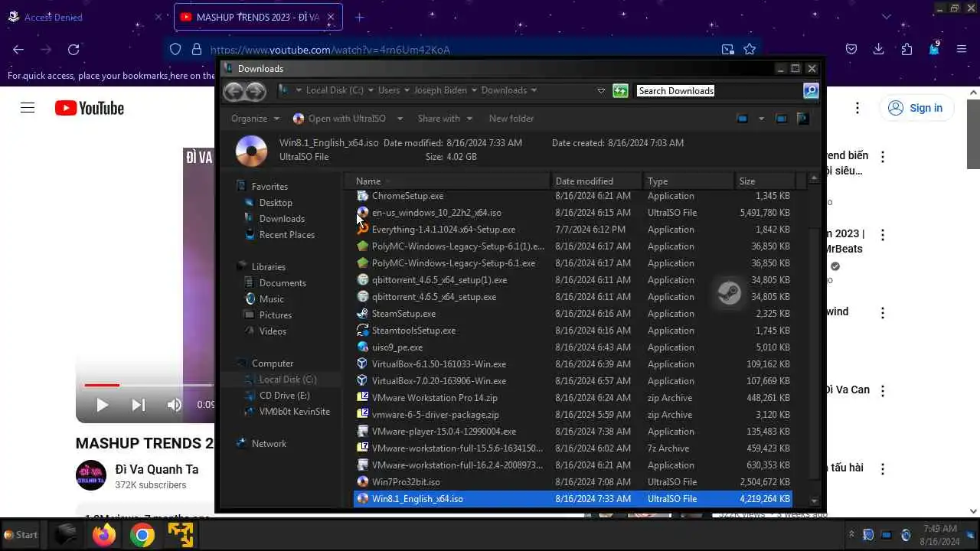Expand the address bar history dropdown
The image size is (980, 551).
pyautogui.click(x=601, y=90)
